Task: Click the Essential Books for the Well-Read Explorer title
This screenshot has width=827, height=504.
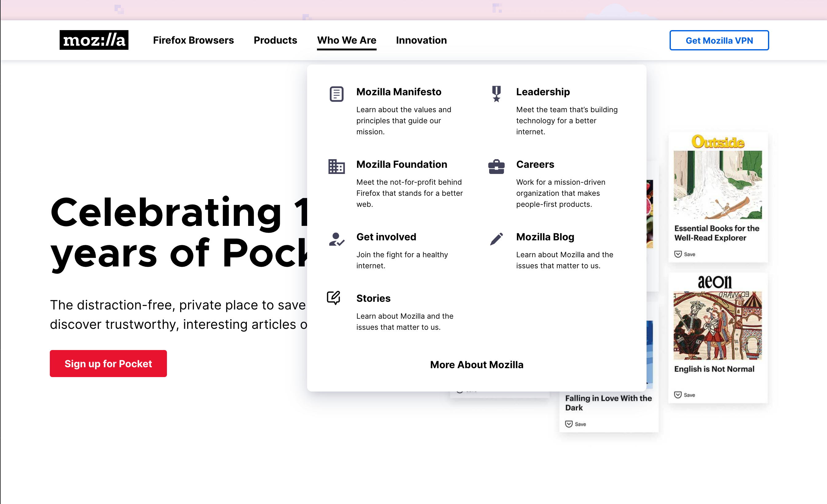Action: (x=717, y=233)
